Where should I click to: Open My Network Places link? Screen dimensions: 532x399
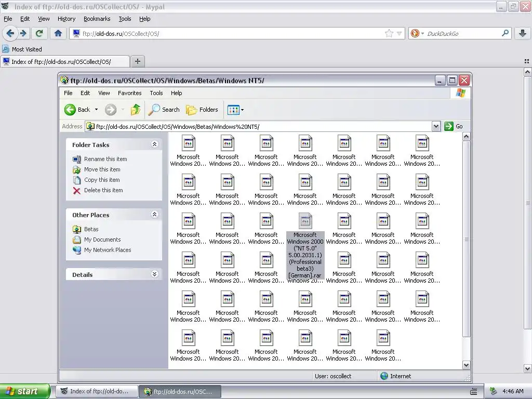pyautogui.click(x=108, y=250)
